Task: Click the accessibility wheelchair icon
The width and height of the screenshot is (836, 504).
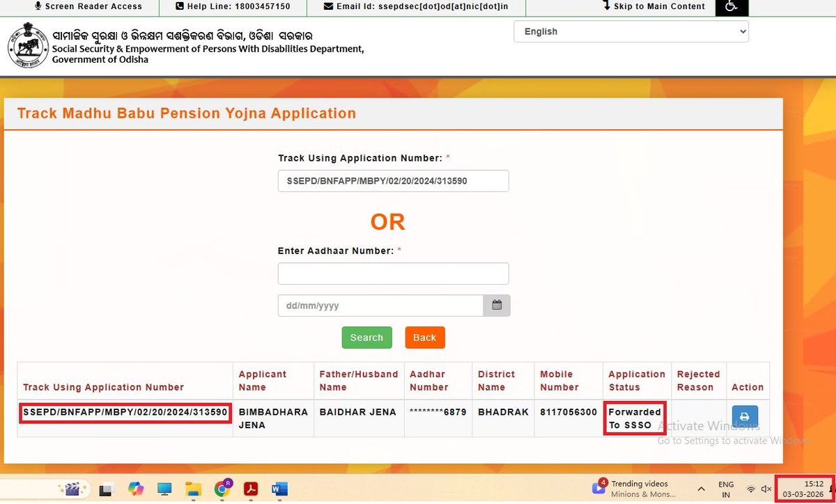Action: click(x=731, y=7)
